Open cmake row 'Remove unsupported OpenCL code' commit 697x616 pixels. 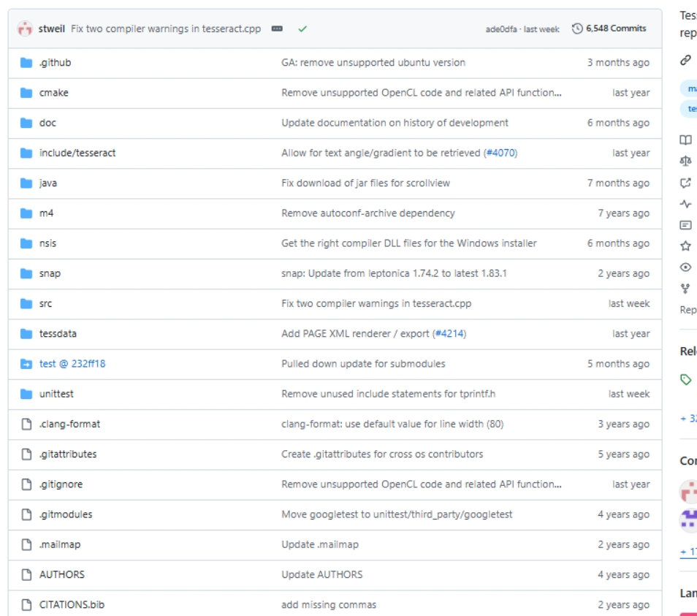click(421, 93)
